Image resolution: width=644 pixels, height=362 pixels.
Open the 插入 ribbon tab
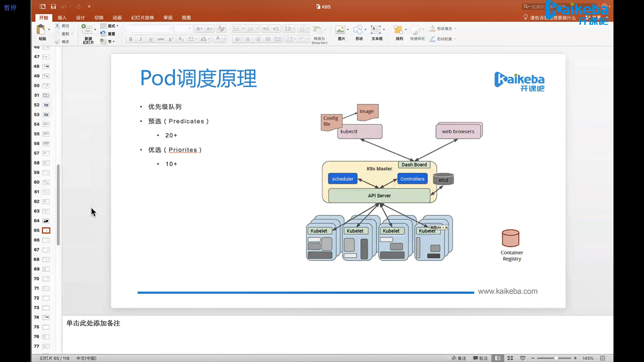pos(62,17)
